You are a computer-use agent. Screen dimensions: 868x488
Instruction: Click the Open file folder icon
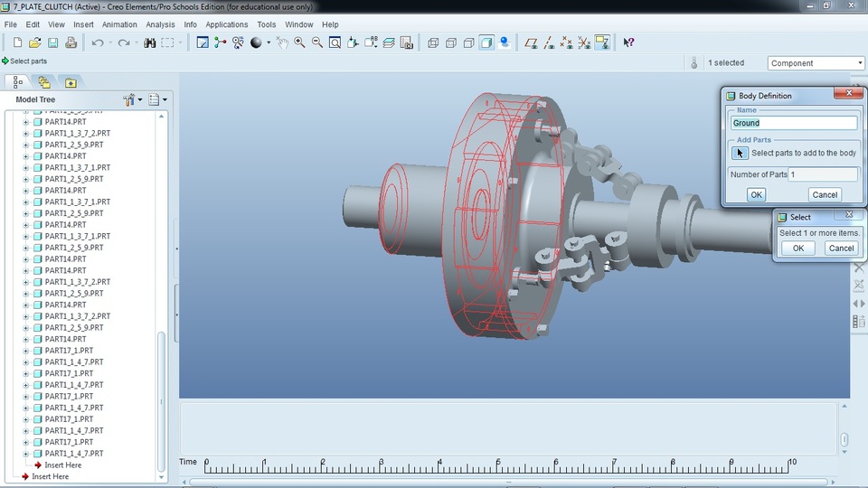point(34,42)
